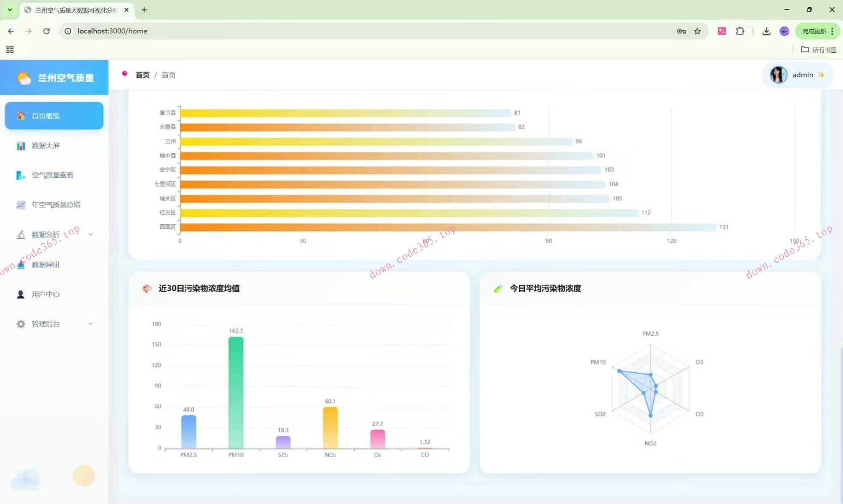Image resolution: width=843 pixels, height=504 pixels.
Task: Click the 首页 breadcrumb link
Action: tap(142, 75)
